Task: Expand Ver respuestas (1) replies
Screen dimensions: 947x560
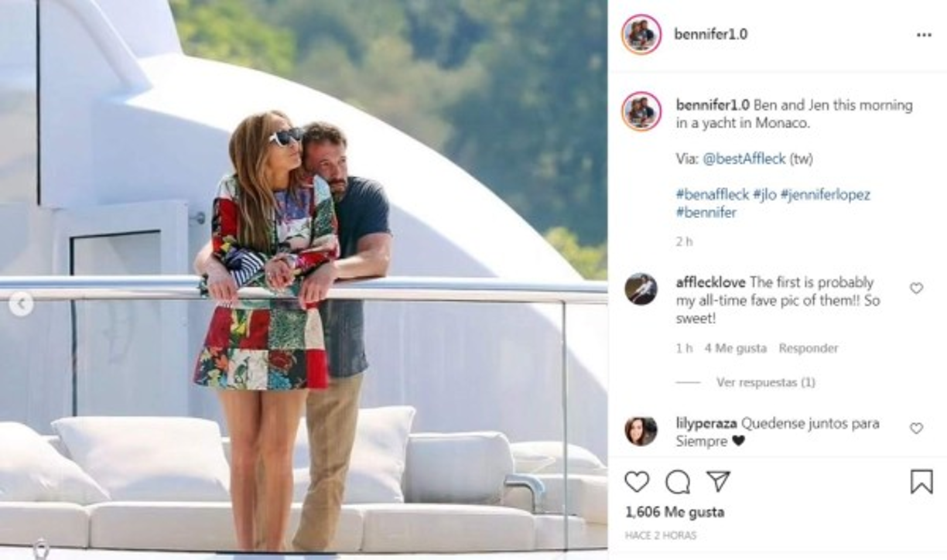Action: point(765,382)
